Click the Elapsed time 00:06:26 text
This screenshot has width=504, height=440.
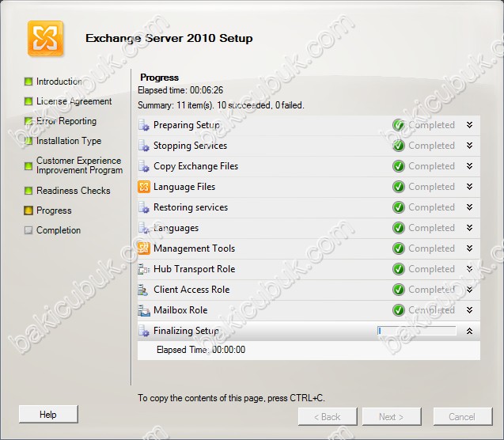coord(180,90)
